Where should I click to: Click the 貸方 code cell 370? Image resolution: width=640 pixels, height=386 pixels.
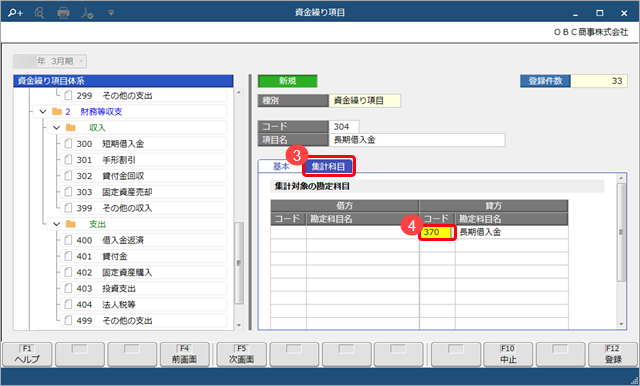click(x=437, y=232)
